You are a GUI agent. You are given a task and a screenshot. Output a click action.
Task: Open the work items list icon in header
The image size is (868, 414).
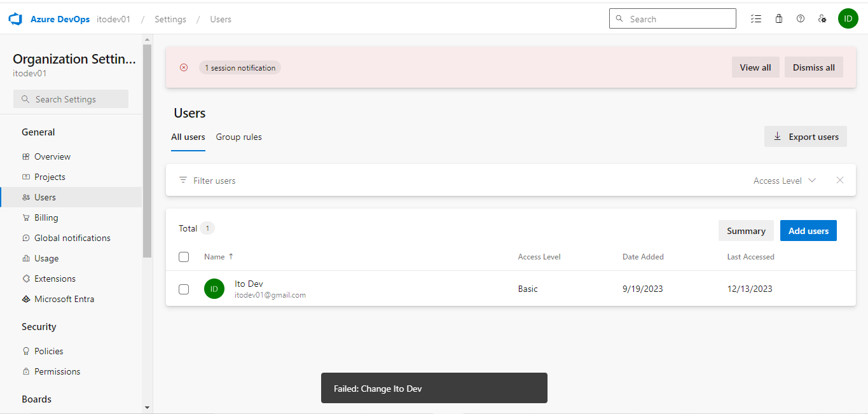point(756,19)
